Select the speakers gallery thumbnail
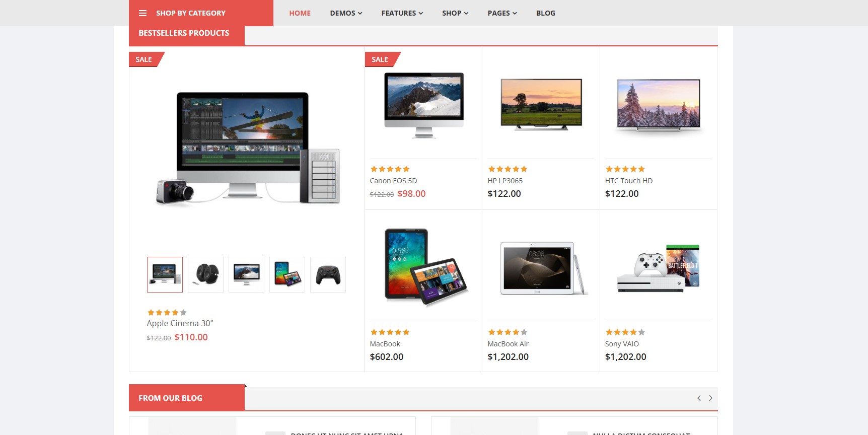 point(205,274)
